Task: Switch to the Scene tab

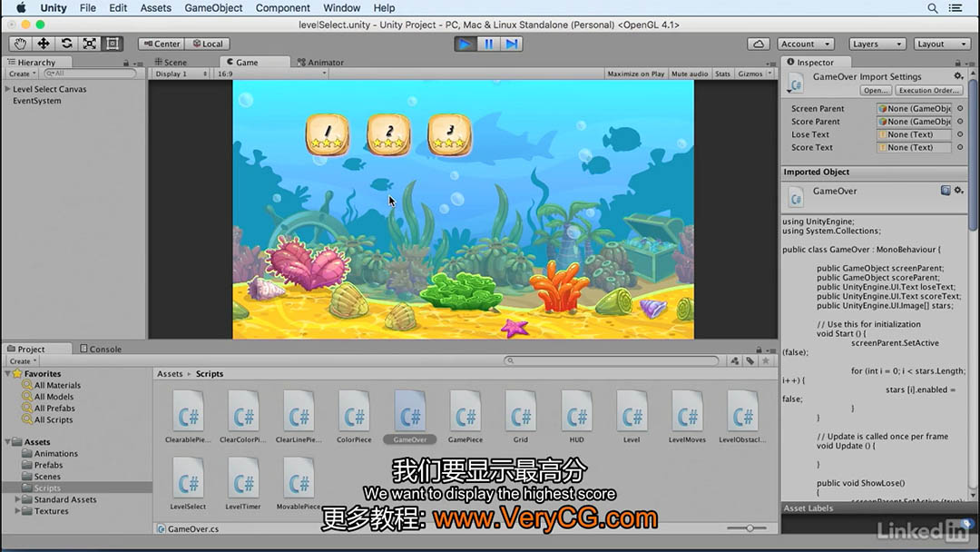Action: point(171,62)
